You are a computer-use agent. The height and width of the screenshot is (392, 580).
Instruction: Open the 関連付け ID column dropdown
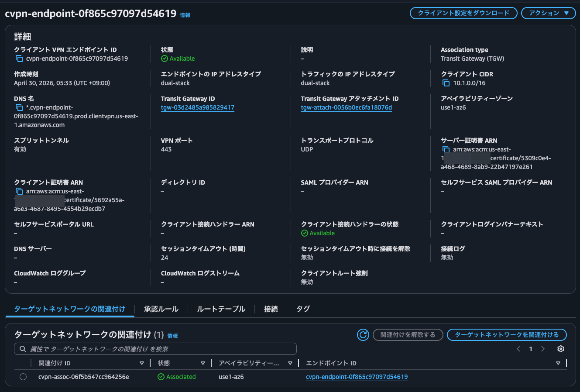pyautogui.click(x=142, y=363)
